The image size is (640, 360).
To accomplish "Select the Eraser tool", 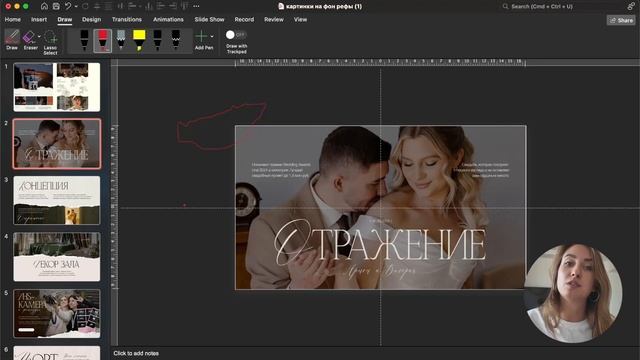I will [29, 40].
